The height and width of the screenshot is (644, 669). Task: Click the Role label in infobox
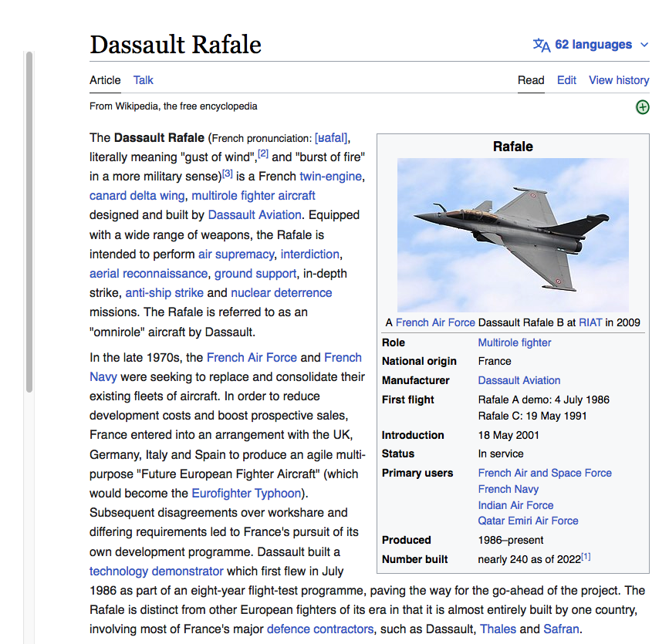pyautogui.click(x=394, y=343)
